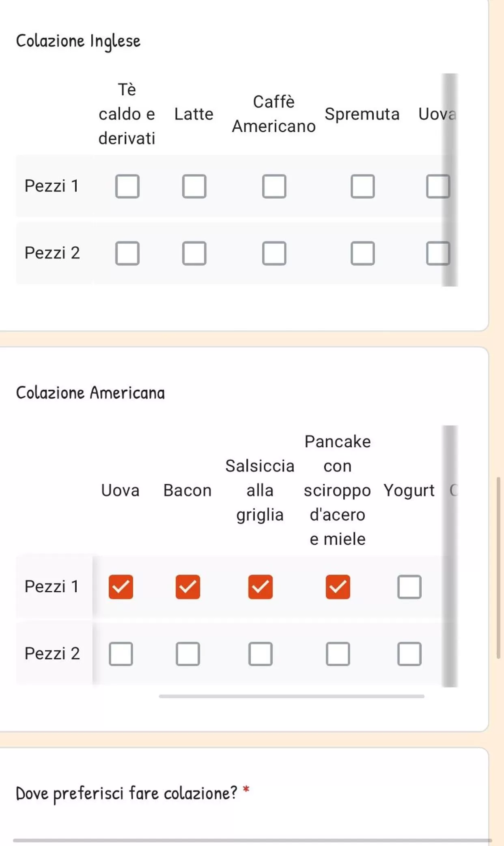The image size is (504, 846).
Task: Check Tè caldo e derivati for Pezzi 1
Action: pos(127,186)
